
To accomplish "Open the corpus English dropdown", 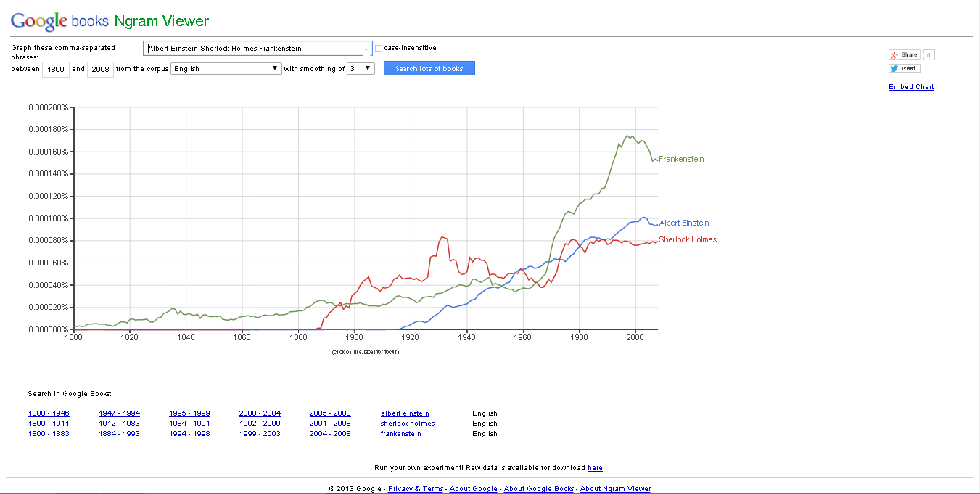I will click(226, 68).
